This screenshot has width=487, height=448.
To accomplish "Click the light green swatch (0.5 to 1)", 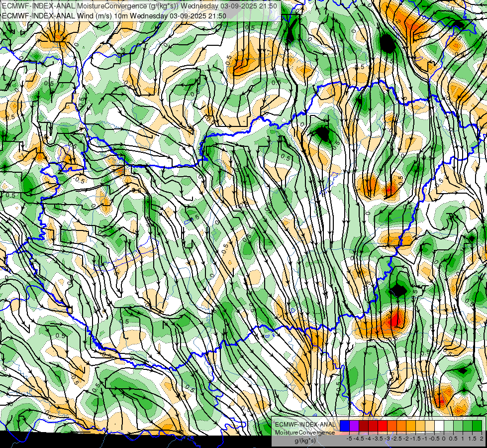I will coord(459,426).
